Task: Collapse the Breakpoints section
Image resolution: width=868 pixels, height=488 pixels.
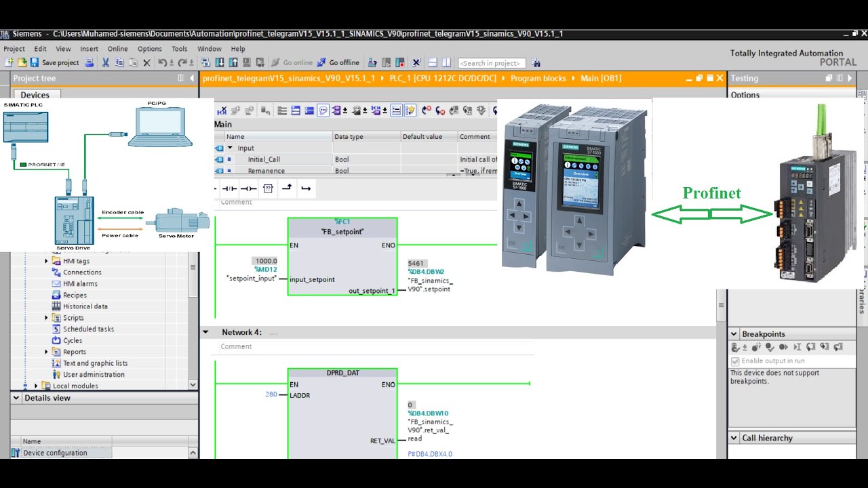Action: (734, 334)
